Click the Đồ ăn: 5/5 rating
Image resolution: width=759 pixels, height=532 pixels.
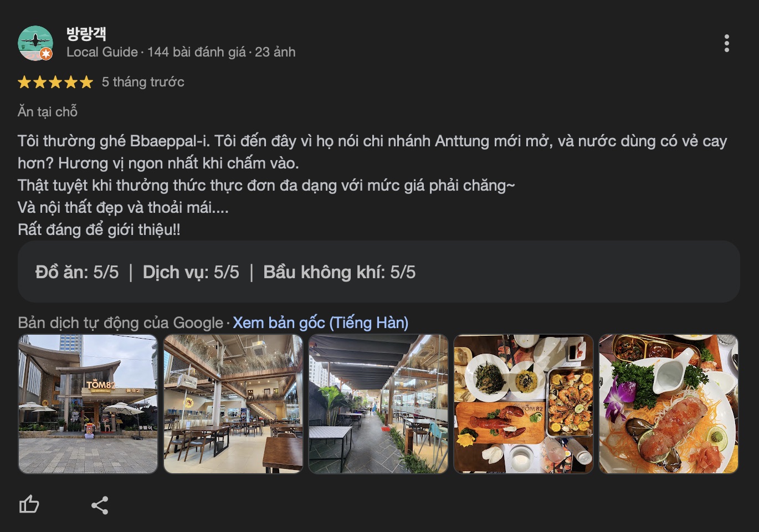coord(77,272)
